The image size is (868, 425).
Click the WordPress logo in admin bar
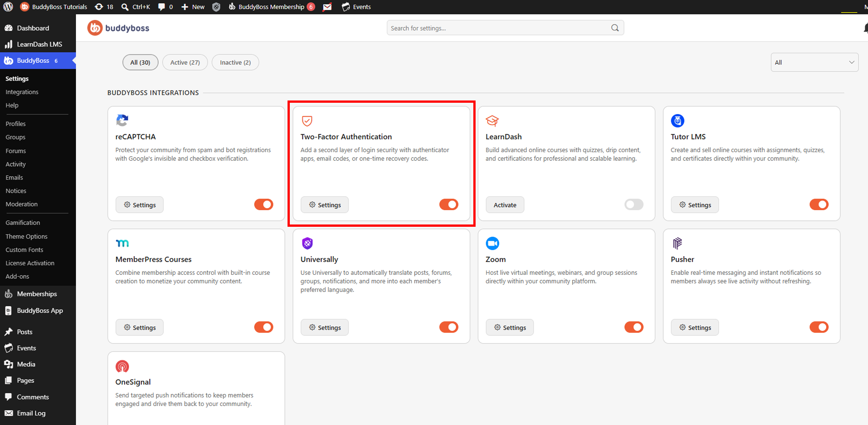point(8,7)
